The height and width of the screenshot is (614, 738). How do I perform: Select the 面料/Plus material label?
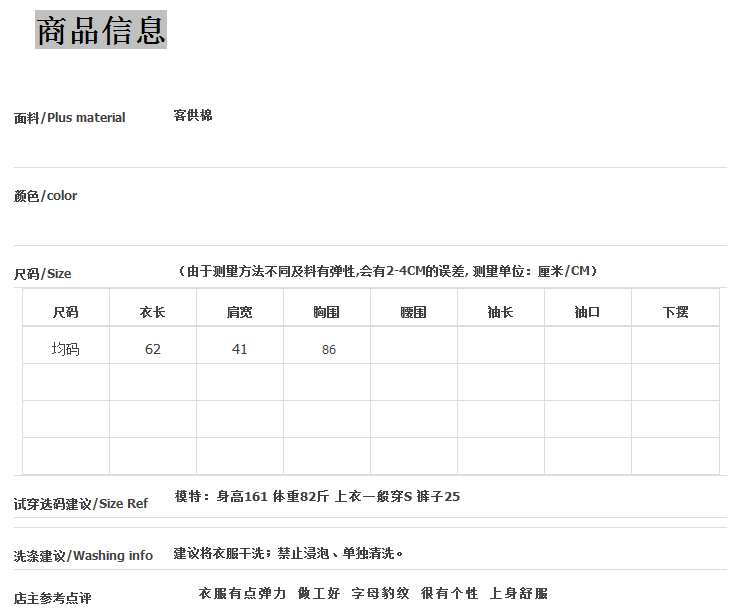(x=70, y=118)
